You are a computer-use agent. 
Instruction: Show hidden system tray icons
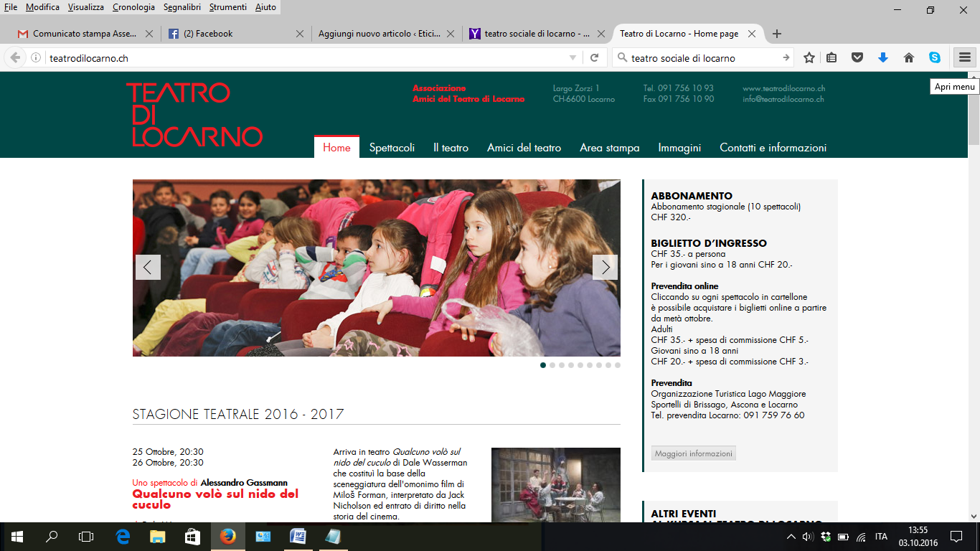click(791, 537)
